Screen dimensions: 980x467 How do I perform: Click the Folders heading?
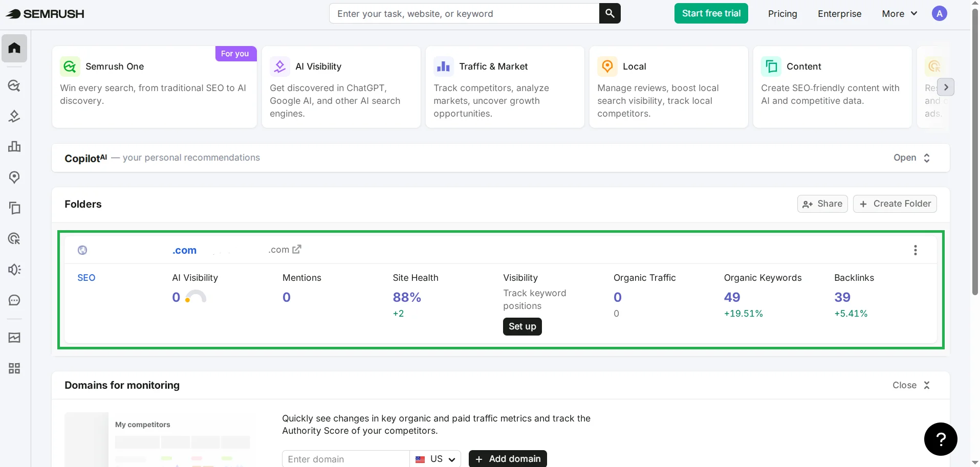(x=83, y=204)
